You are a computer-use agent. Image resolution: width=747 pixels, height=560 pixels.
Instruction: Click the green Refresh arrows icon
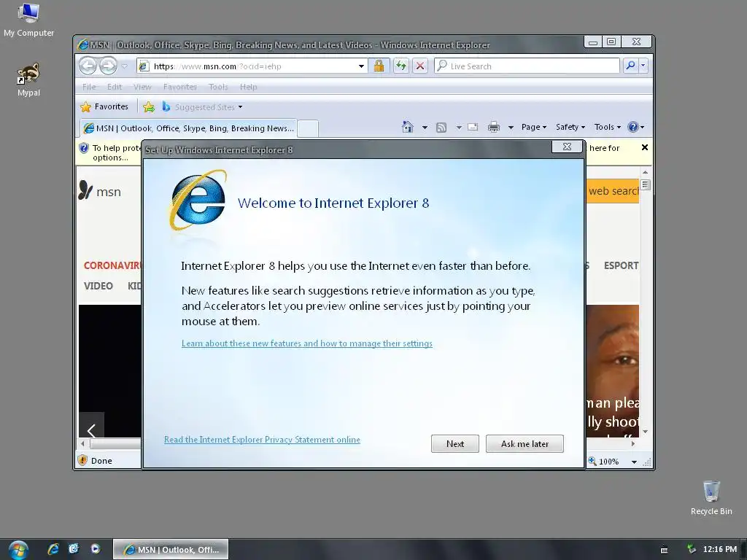click(400, 66)
